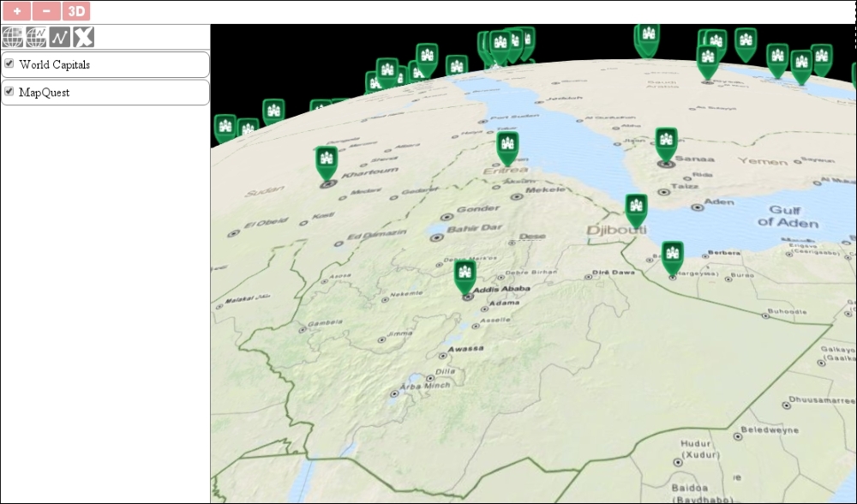Click the Khartoum city label
This screenshot has height=504, width=857.
coord(370,173)
